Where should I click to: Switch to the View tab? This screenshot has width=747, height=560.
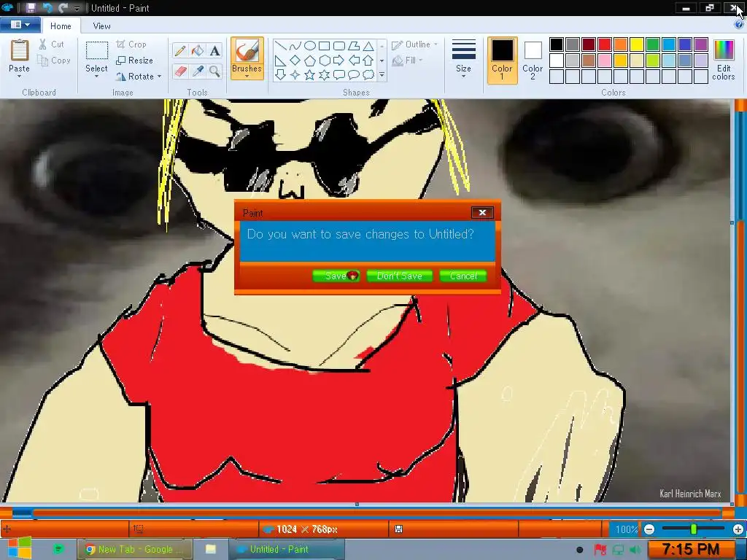click(101, 26)
